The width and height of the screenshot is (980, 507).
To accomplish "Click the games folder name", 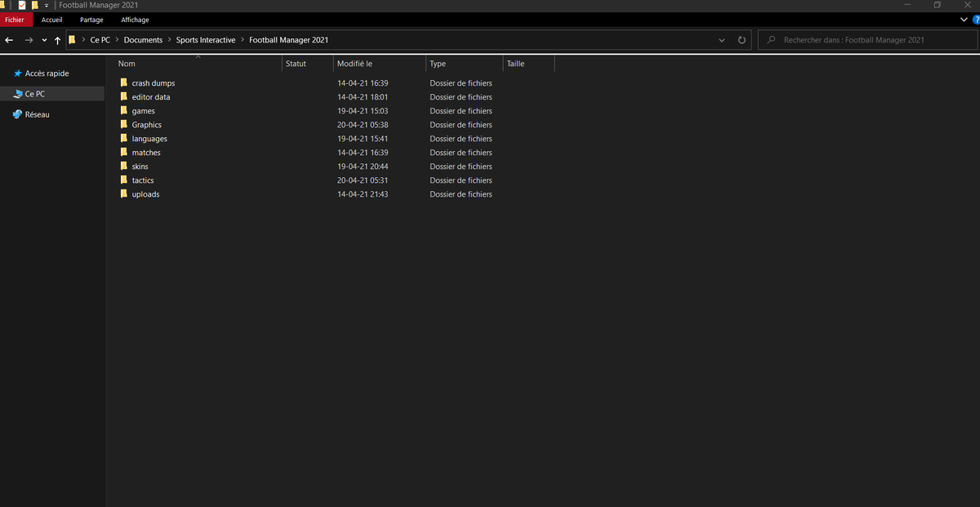I will (143, 111).
